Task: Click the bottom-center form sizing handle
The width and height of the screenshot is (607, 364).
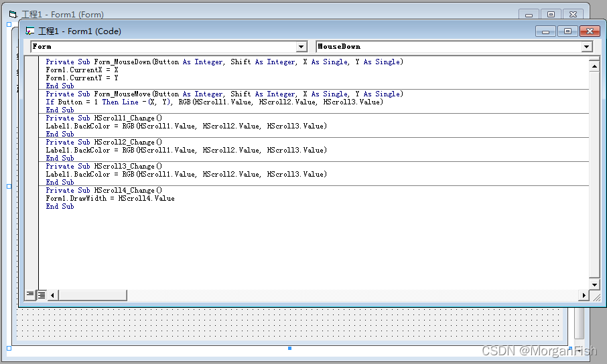Action: [x=289, y=349]
